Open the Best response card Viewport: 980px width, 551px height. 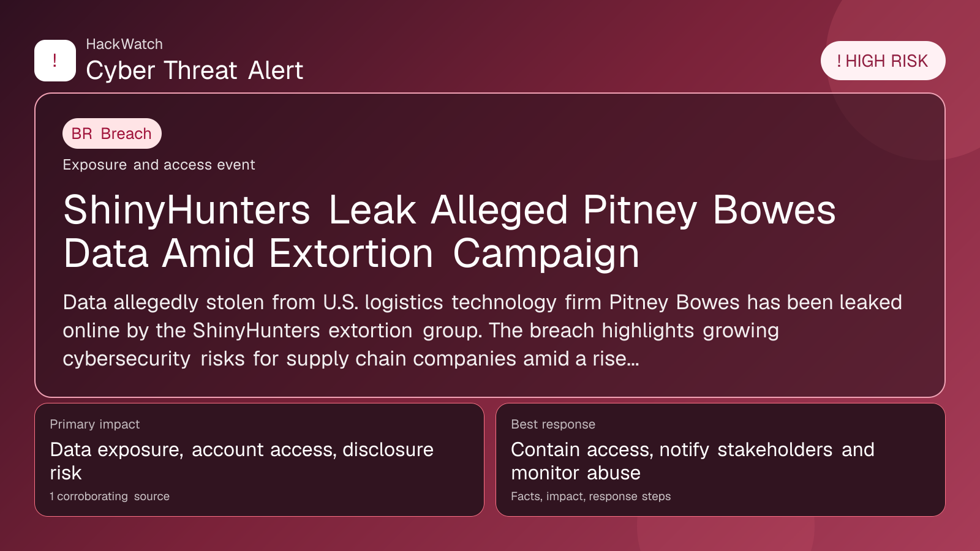pyautogui.click(x=720, y=459)
